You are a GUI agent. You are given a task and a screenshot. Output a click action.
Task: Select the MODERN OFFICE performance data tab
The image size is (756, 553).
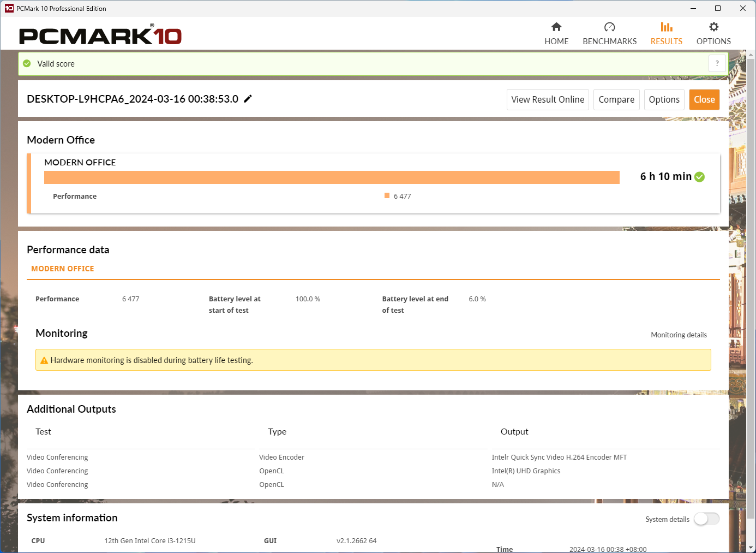(63, 269)
